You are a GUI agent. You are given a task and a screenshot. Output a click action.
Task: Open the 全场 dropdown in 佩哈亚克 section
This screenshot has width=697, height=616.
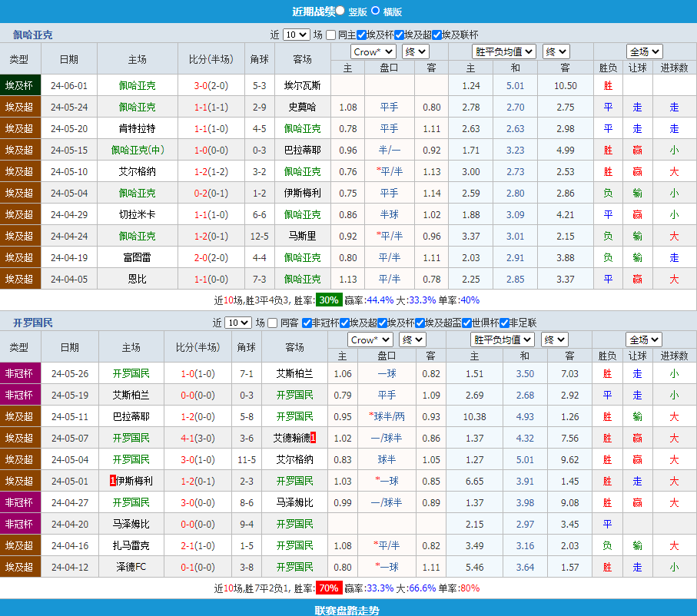(x=645, y=51)
